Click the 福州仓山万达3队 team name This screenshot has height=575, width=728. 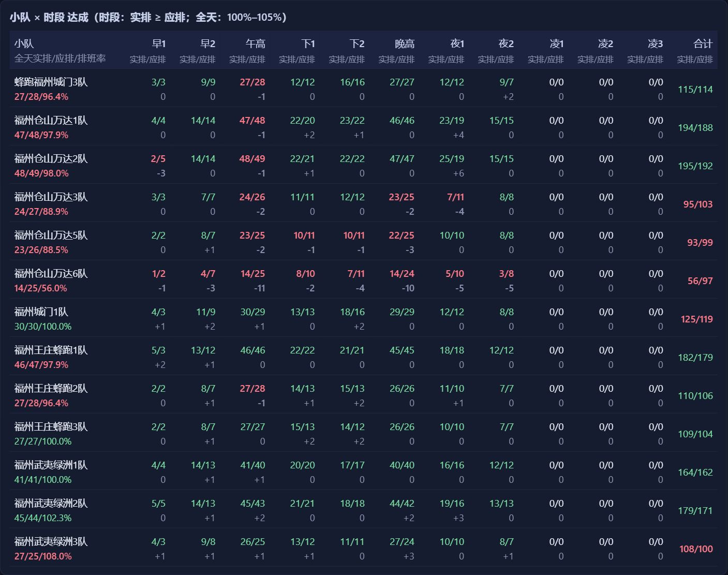[51, 197]
